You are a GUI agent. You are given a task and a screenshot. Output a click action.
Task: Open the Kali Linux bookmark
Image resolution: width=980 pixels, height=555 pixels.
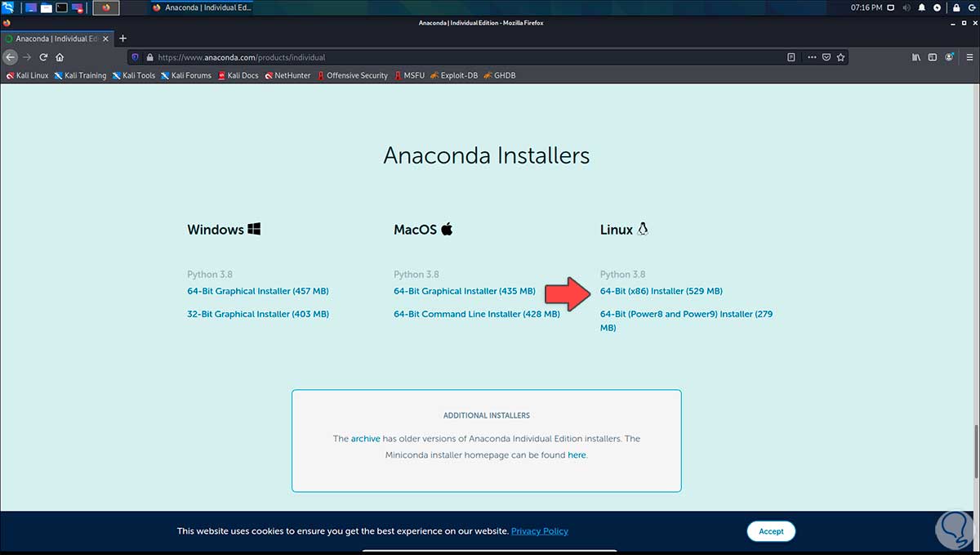28,75
